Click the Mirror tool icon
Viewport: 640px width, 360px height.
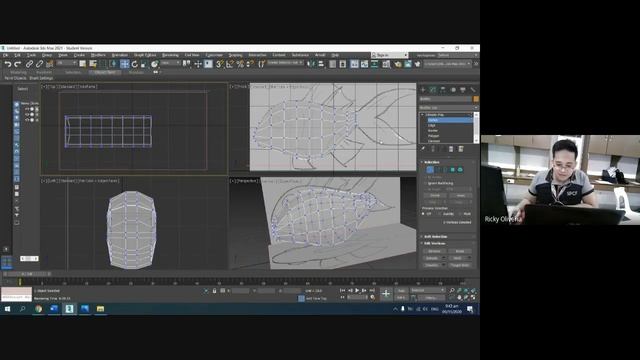311,64
